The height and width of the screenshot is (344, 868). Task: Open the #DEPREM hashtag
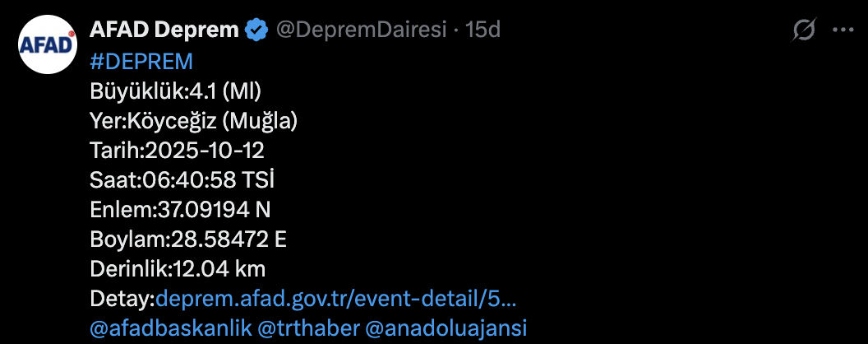coord(141,62)
